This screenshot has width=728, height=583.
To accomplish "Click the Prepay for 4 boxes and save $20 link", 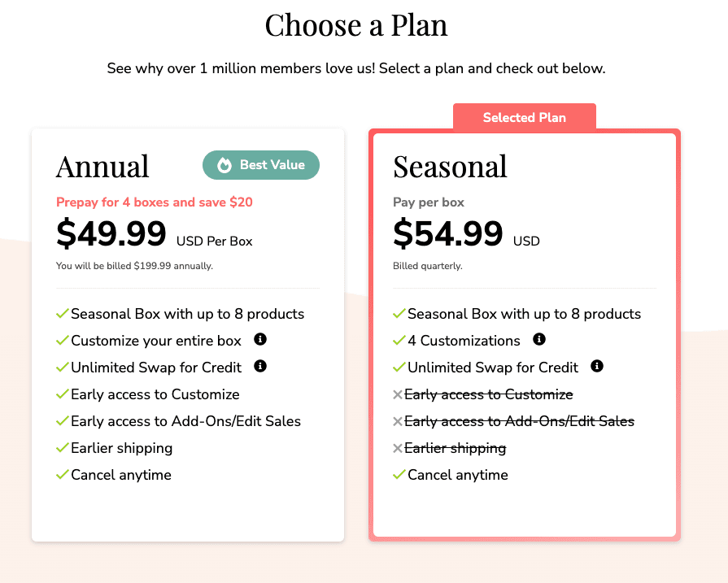I will 154,202.
